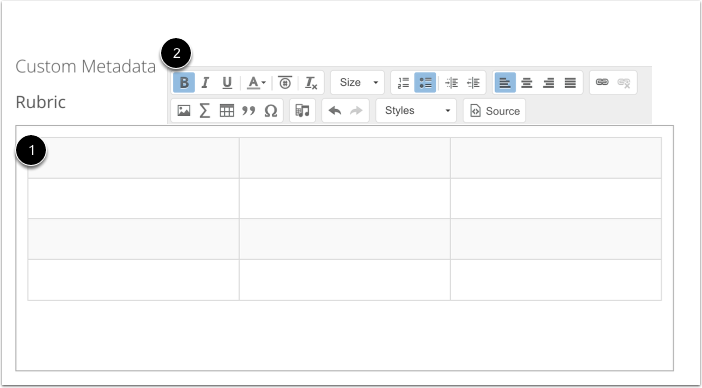702x388 pixels.
Task: Click the block quote icon
Action: click(x=248, y=111)
